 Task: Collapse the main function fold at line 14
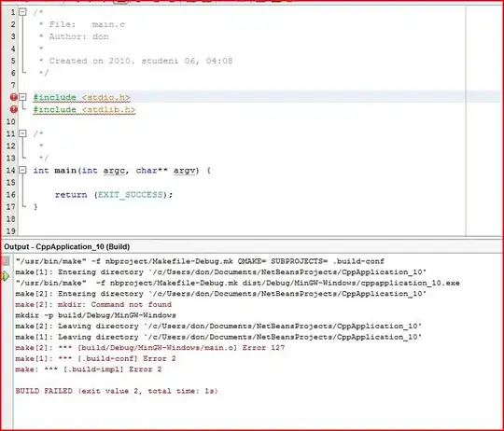[x=22, y=170]
